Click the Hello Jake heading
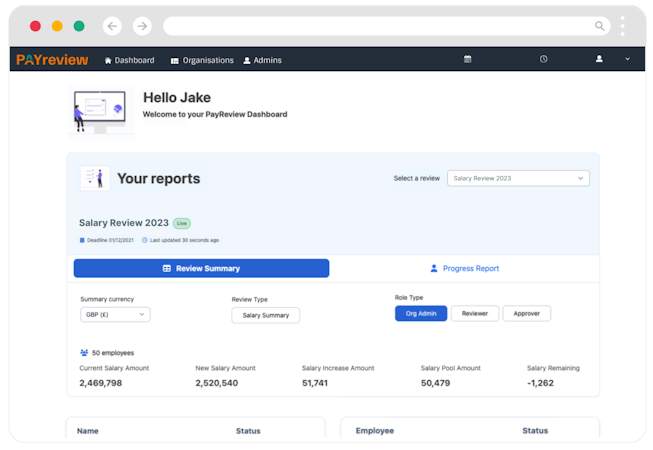Image resolution: width=653 pixels, height=450 pixels. 177,97
